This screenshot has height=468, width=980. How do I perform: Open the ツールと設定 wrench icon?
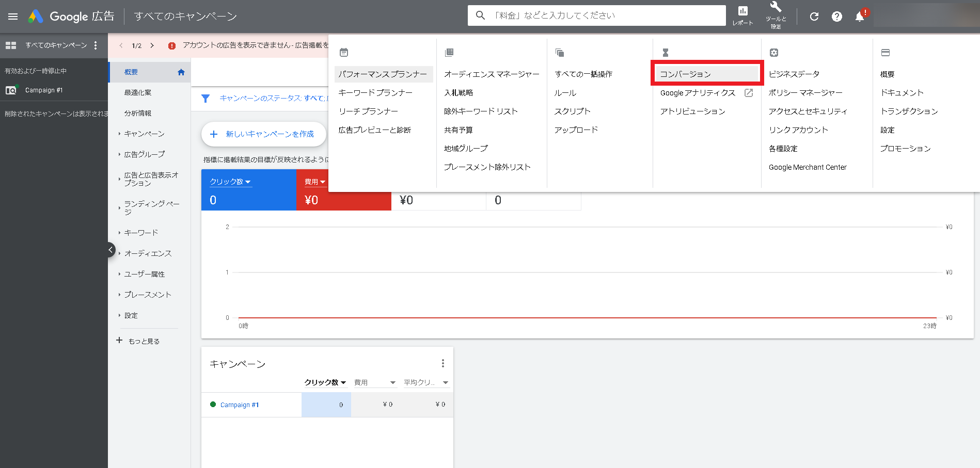tap(776, 15)
